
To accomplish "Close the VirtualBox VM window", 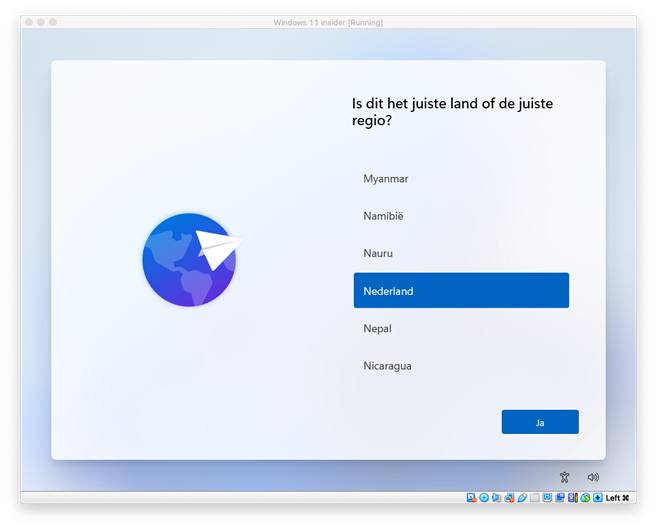I will point(28,22).
